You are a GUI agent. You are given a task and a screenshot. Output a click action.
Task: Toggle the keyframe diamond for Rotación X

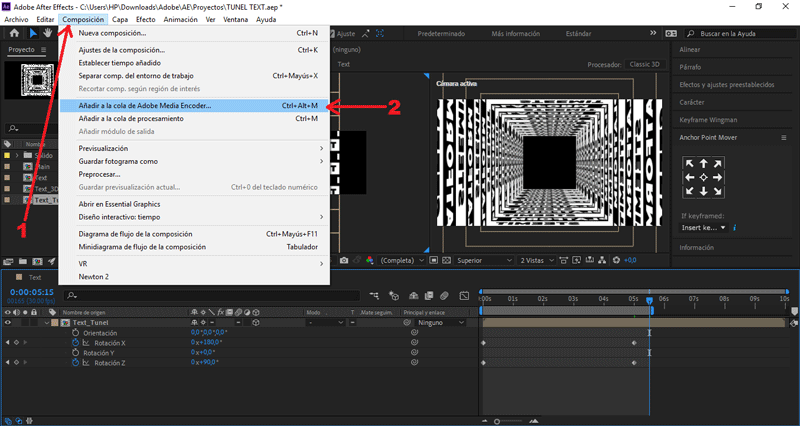(x=16, y=343)
